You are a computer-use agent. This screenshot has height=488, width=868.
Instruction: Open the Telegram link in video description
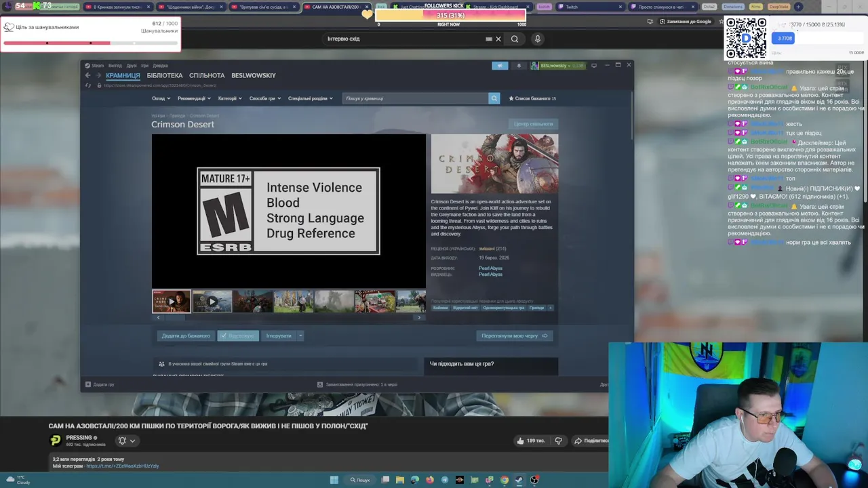pos(123,466)
